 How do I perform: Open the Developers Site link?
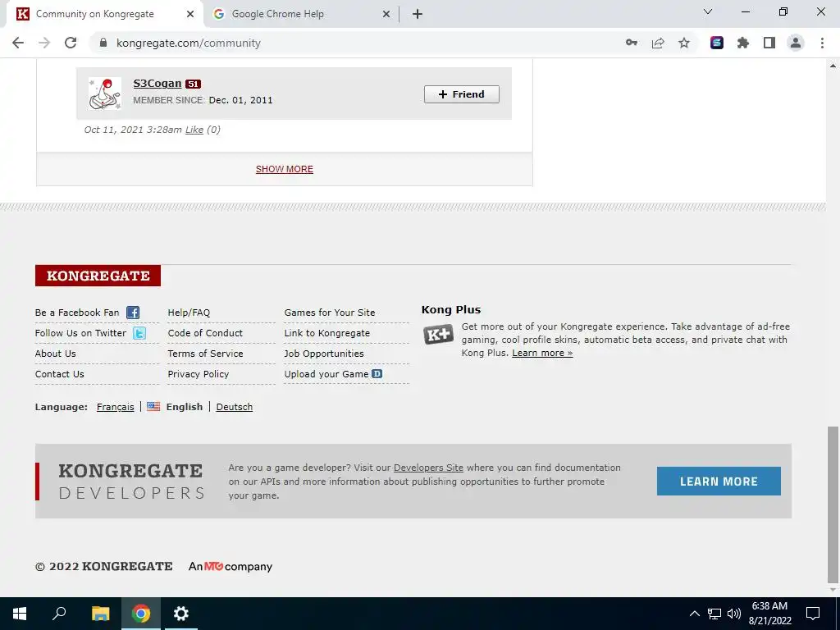click(428, 468)
